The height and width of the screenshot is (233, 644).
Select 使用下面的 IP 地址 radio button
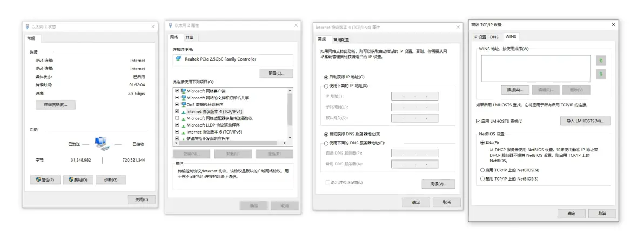point(326,86)
